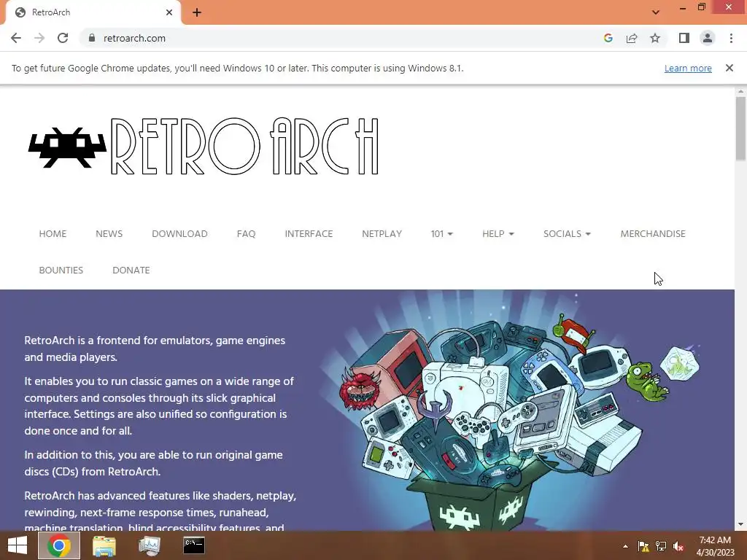Click the page vertical scrollbar thumb
Screen dimensions: 747x560
(x=740, y=128)
